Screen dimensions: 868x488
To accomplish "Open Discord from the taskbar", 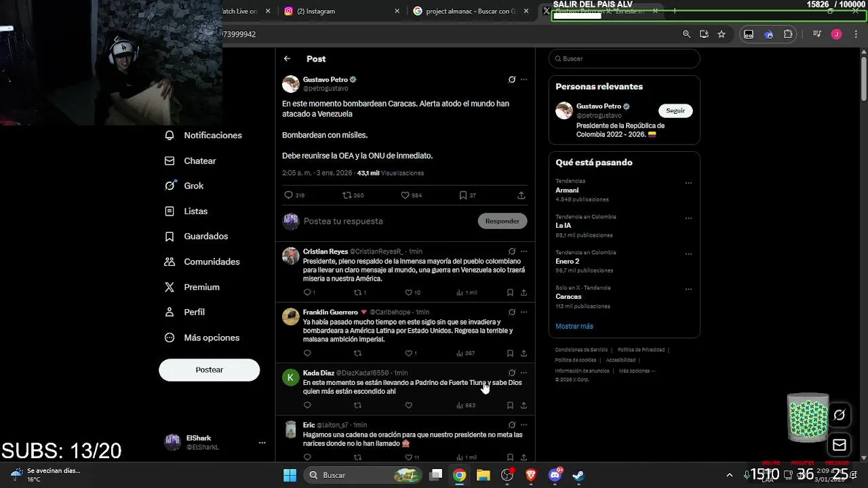I will (555, 475).
